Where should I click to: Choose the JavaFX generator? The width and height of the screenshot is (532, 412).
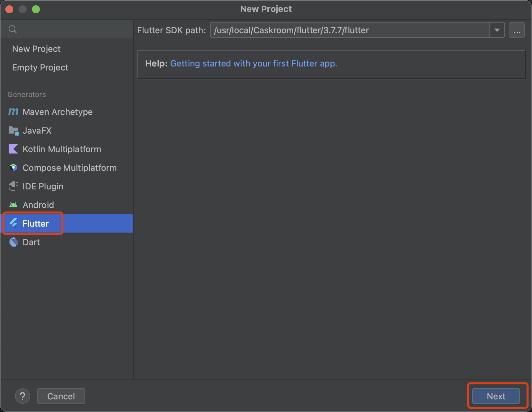coord(66,131)
